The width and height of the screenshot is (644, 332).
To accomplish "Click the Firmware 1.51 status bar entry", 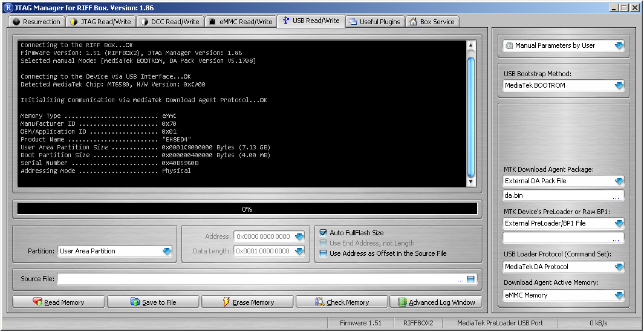I will (360, 324).
